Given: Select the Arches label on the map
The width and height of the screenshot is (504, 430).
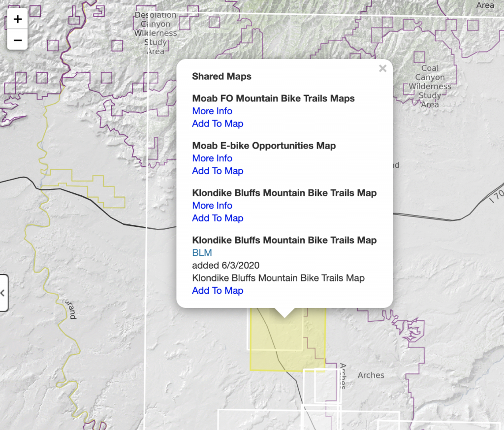Looking at the screenshot, I should point(371,375).
